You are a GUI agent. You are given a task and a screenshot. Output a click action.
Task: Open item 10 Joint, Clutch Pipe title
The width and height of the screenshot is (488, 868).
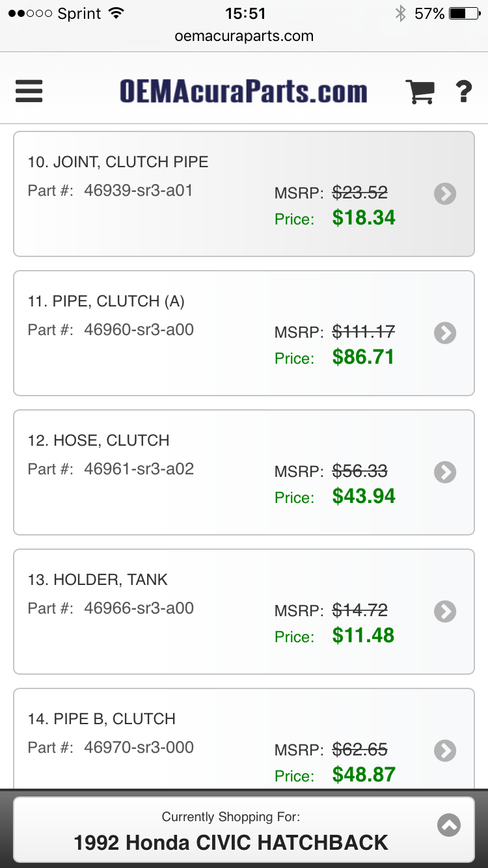click(x=118, y=162)
